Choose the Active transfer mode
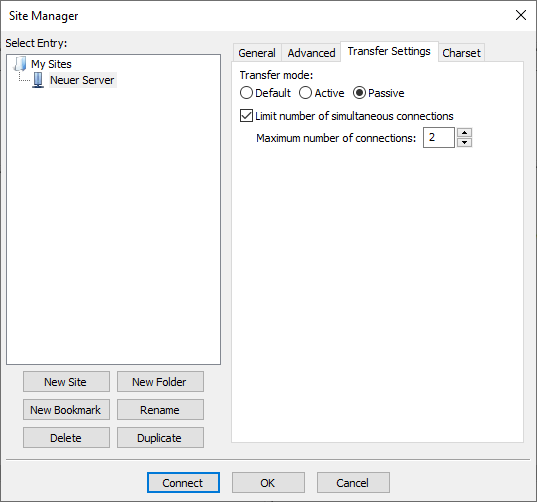537x502 pixels. click(305, 93)
